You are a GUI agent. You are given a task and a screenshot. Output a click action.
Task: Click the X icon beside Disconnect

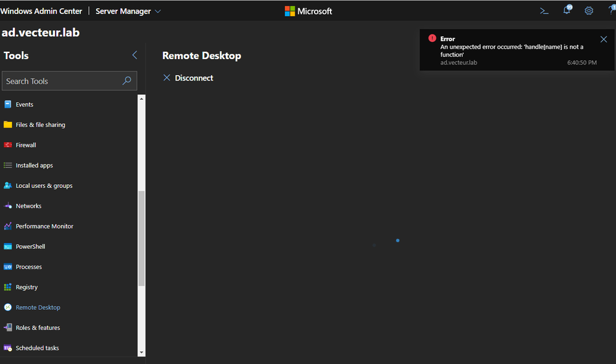[166, 78]
